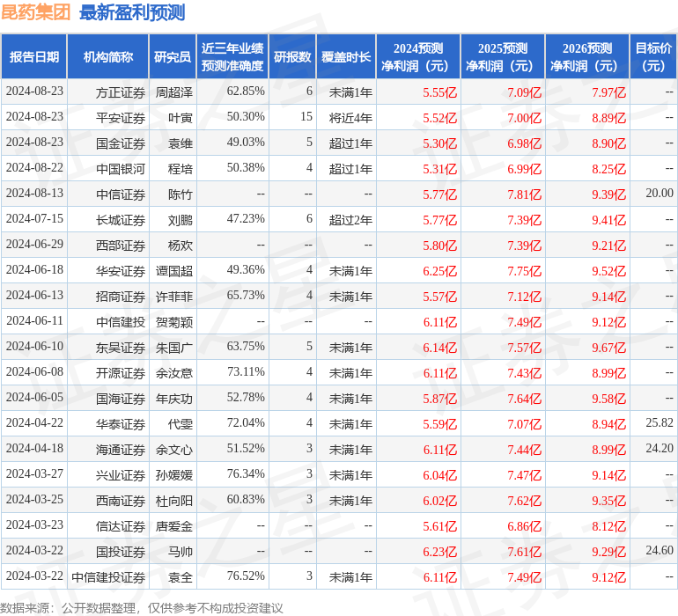Select the 报告日期 column header
678x616 pixels.
tap(34, 56)
